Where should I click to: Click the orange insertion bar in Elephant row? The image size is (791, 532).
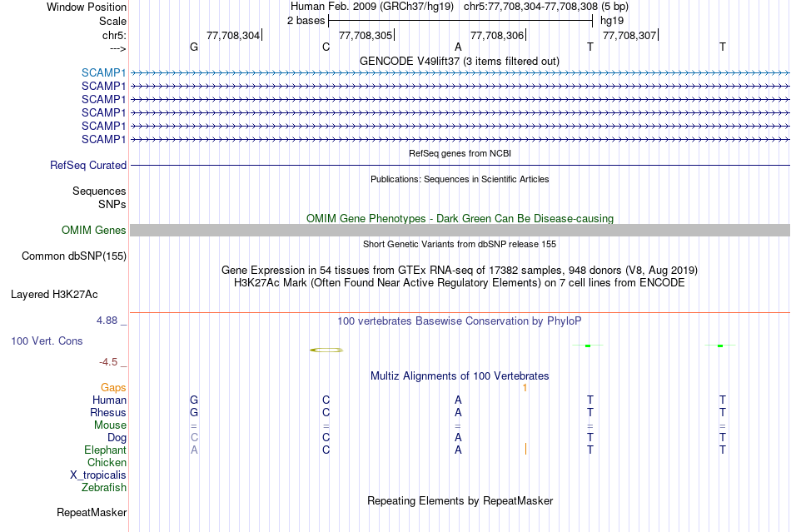click(525, 449)
